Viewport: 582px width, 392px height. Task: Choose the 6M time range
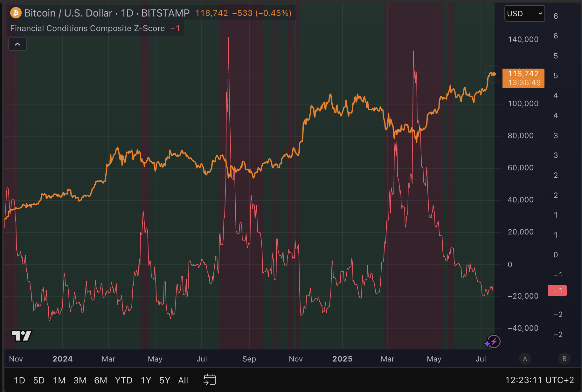100,380
